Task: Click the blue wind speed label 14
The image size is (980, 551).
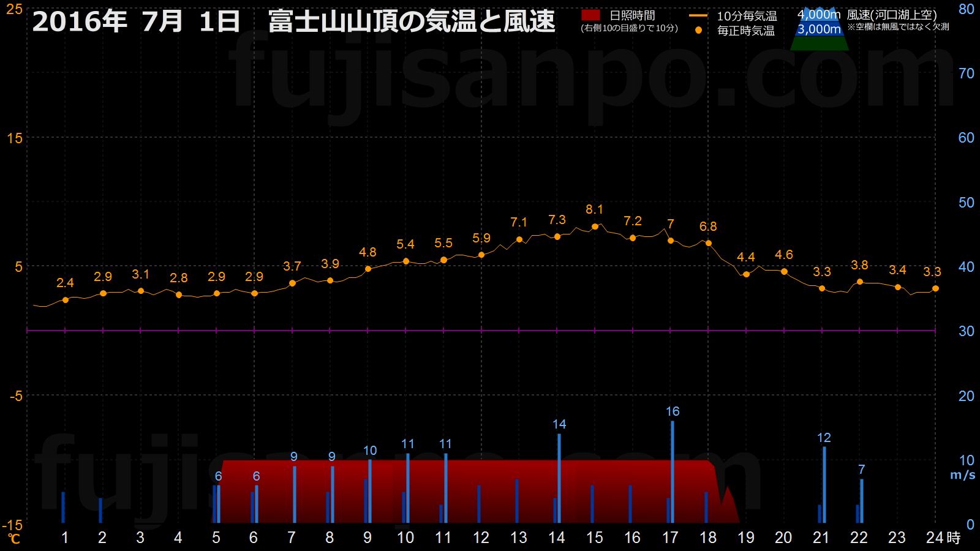Action: pyautogui.click(x=559, y=424)
